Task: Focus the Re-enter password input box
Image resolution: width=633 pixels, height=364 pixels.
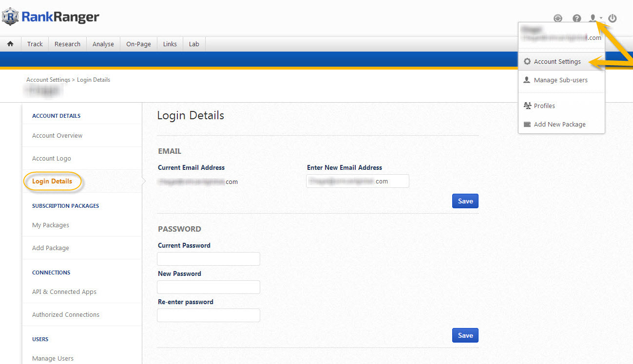Action: [209, 315]
